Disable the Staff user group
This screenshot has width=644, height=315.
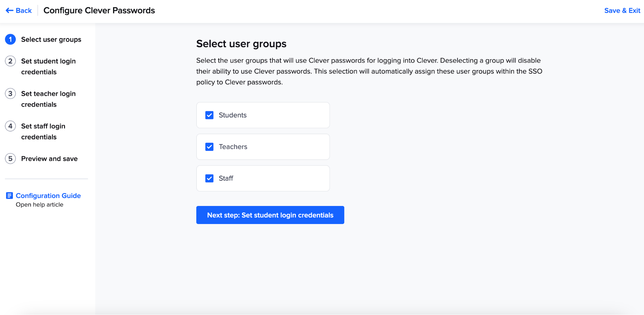tap(209, 178)
